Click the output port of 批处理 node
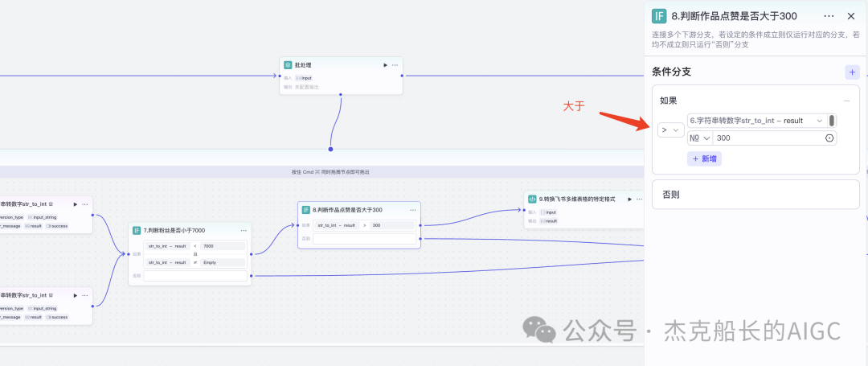This screenshot has height=366, width=868. tap(402, 76)
